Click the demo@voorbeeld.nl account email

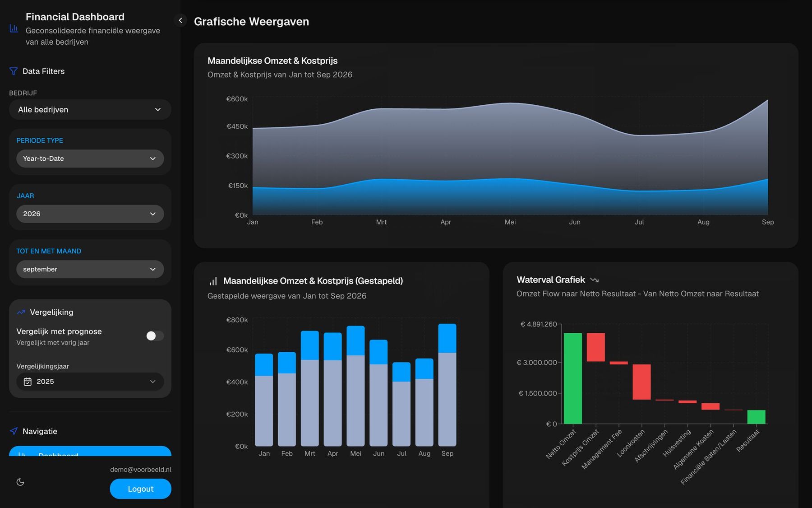pos(141,470)
